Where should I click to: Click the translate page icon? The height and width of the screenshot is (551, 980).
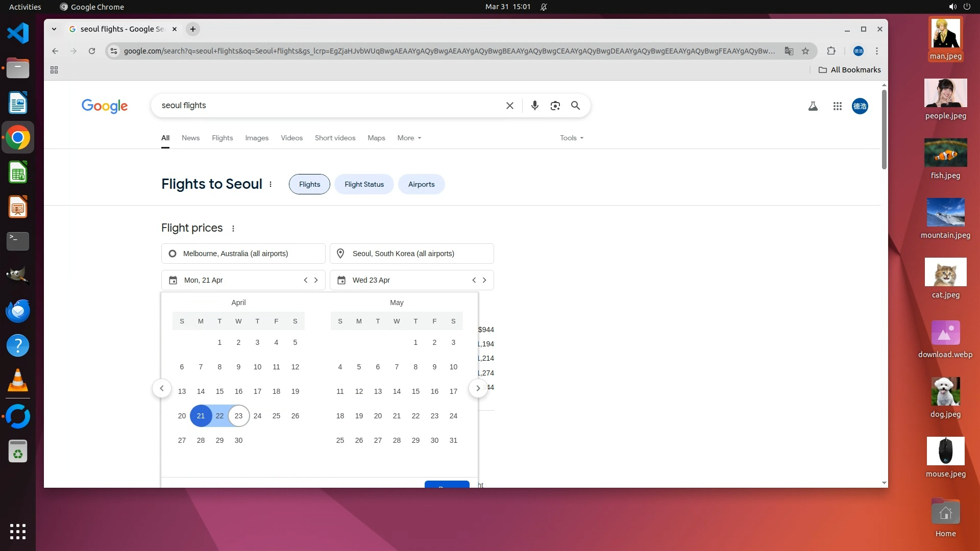click(789, 51)
